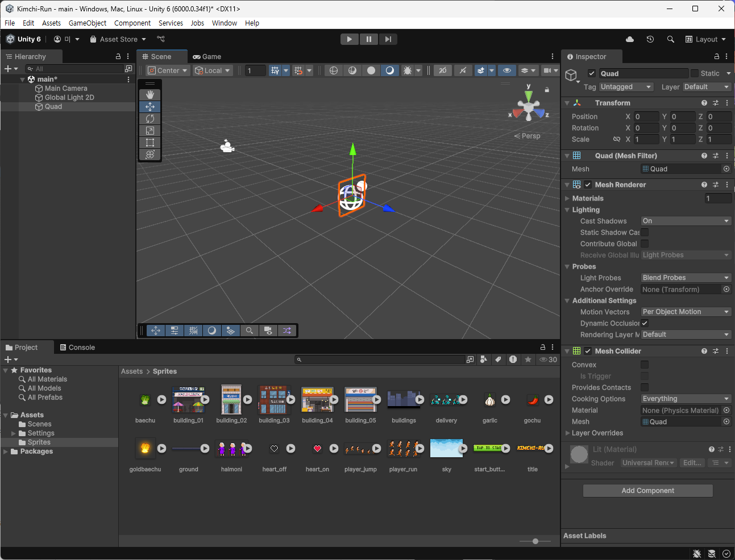Click Search by Label icon

pos(498,360)
